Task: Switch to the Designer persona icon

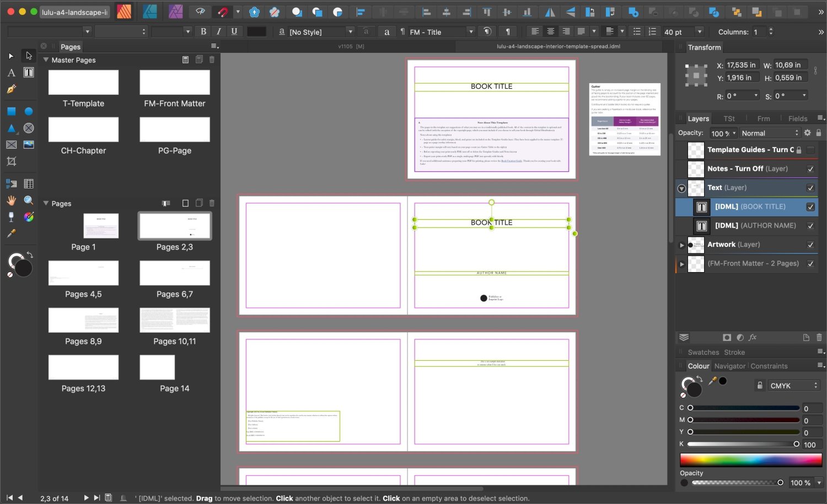Action: tap(149, 12)
